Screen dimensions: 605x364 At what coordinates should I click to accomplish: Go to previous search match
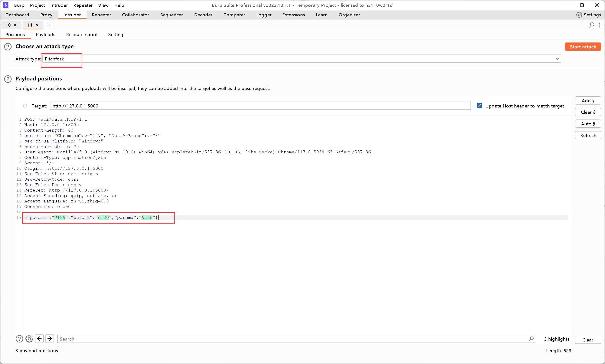(39, 339)
